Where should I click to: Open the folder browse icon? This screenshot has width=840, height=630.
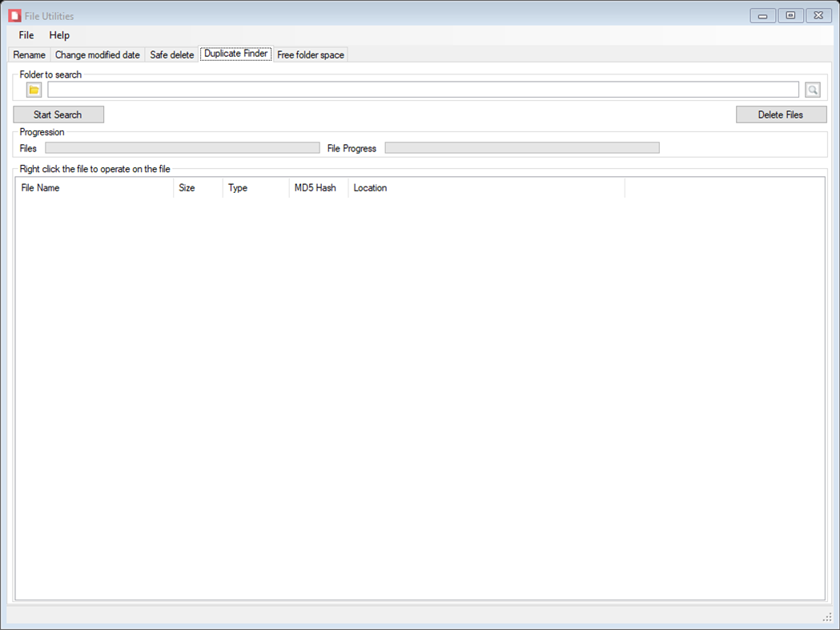click(x=33, y=89)
